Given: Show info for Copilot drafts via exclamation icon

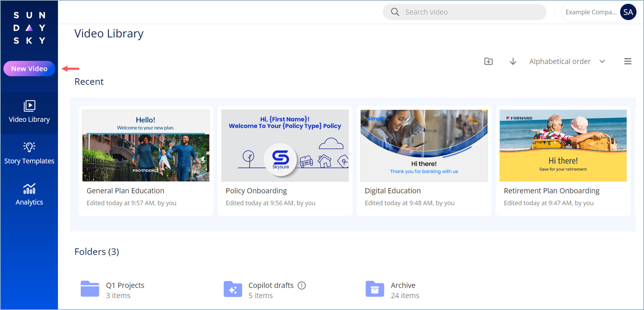Looking at the screenshot, I should 302,285.
